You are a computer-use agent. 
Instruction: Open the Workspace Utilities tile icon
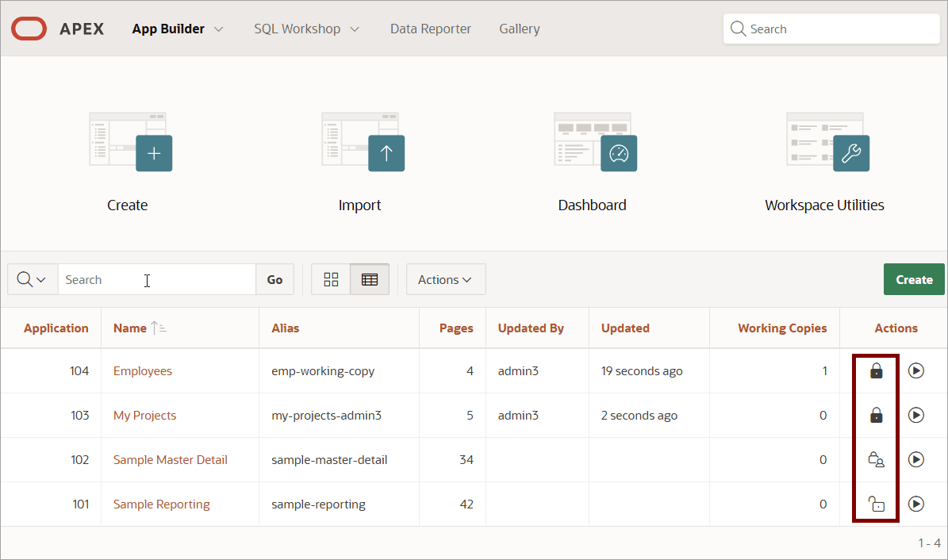tap(828, 142)
